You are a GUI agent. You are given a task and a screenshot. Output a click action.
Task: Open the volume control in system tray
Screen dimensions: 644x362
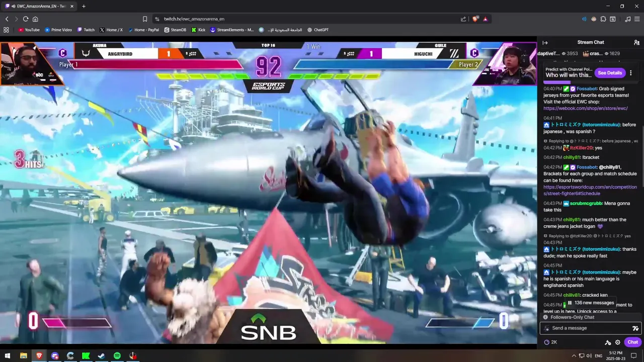point(590,356)
